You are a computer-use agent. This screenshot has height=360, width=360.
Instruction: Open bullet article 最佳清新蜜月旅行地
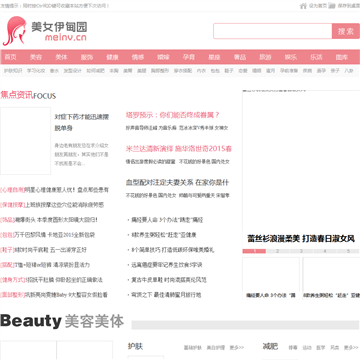(166, 295)
